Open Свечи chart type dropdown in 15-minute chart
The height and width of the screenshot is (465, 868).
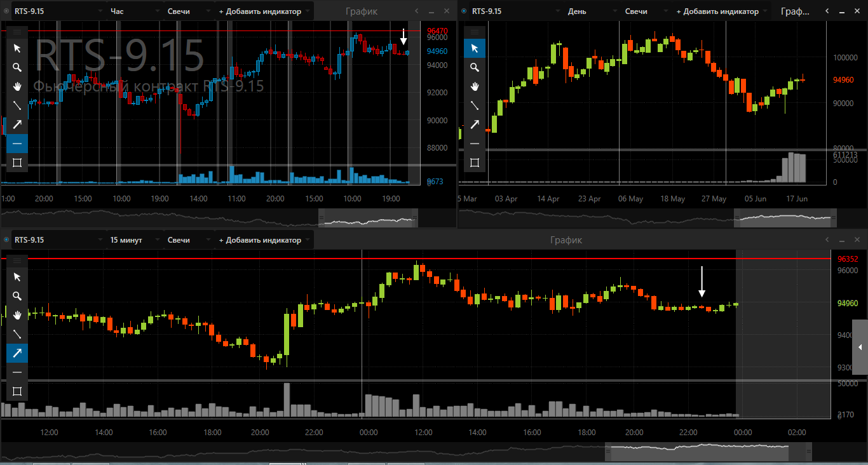click(189, 240)
